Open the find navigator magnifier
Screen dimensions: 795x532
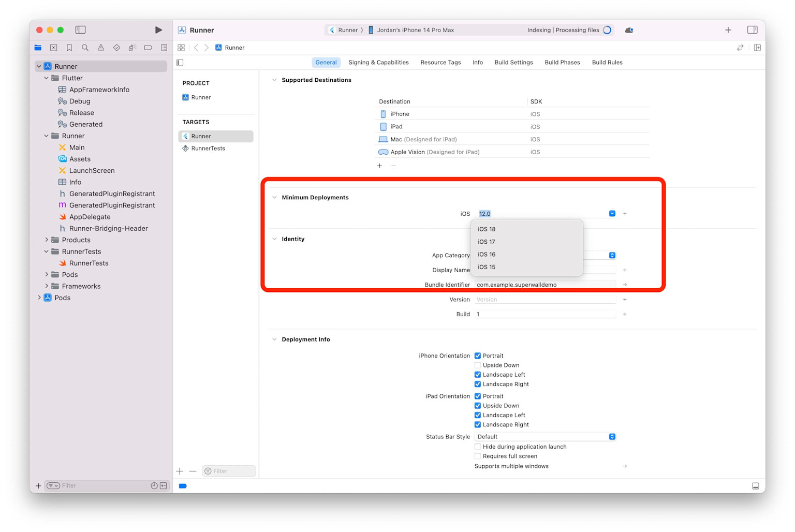(x=85, y=48)
